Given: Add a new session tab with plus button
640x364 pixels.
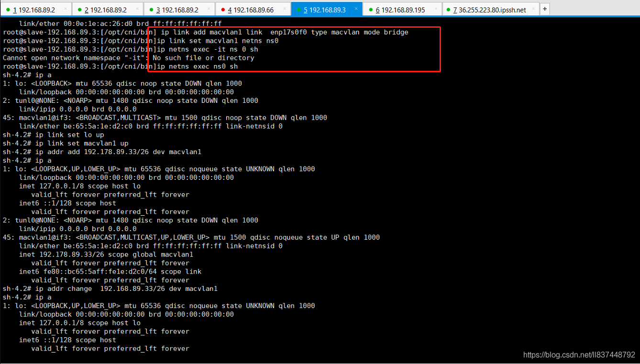Looking at the screenshot, I should [544, 9].
